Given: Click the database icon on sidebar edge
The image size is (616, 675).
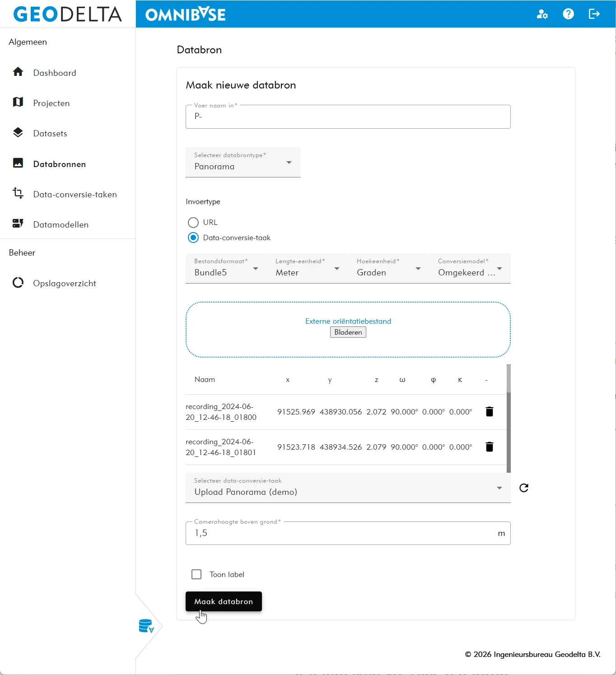Looking at the screenshot, I should click(x=146, y=626).
